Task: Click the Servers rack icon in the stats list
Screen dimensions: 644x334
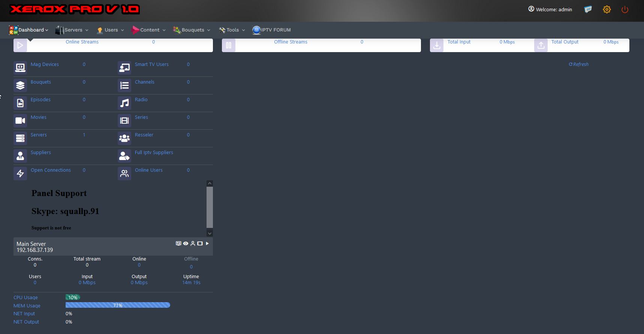Action: click(x=20, y=138)
